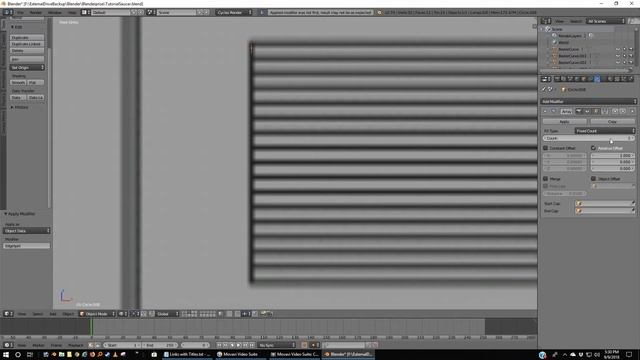Open the Physics properties tab
Viewport: 640px width, 360px height.
(631, 78)
